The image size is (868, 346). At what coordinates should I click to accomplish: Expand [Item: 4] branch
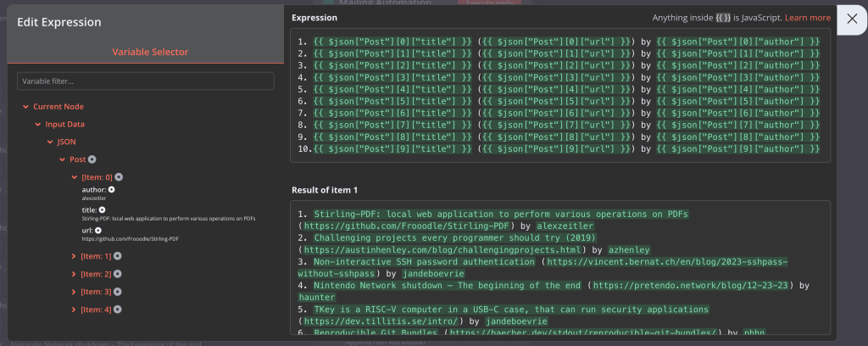(75, 310)
